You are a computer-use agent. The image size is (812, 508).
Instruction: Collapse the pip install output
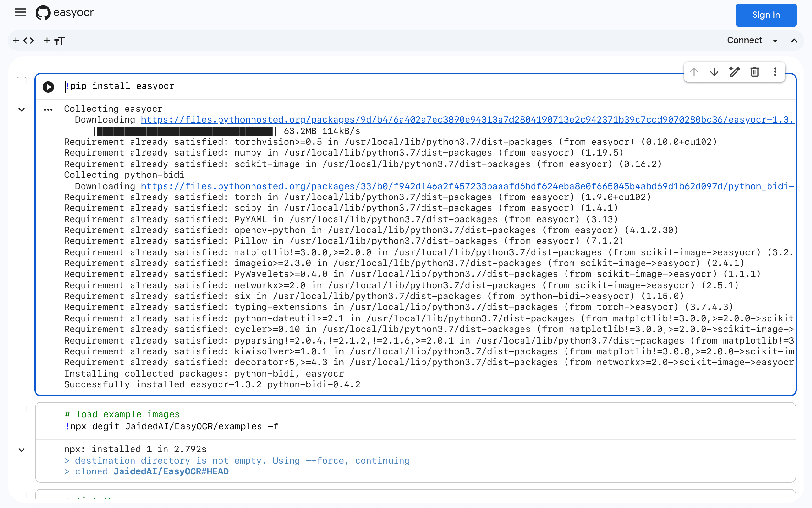tap(22, 110)
